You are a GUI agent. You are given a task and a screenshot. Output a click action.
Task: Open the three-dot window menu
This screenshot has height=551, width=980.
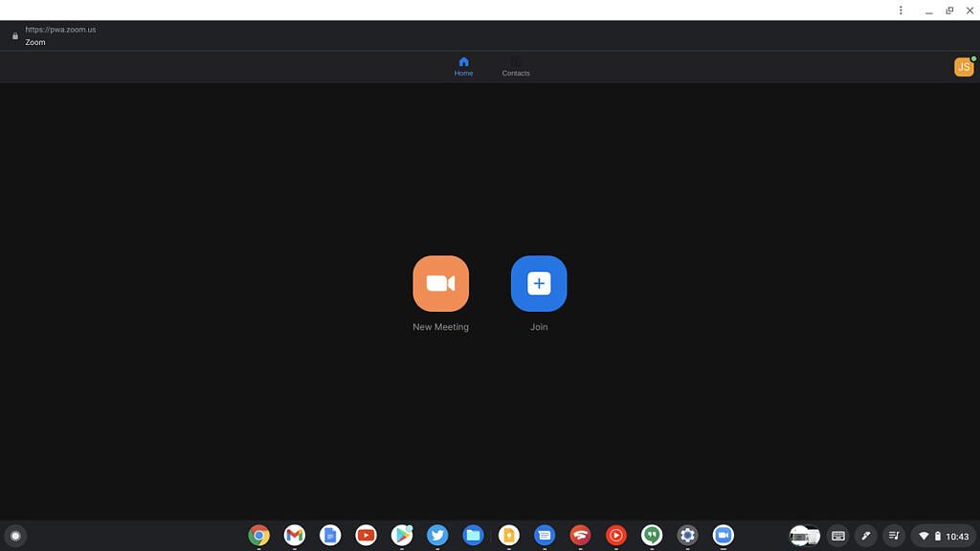(x=901, y=10)
